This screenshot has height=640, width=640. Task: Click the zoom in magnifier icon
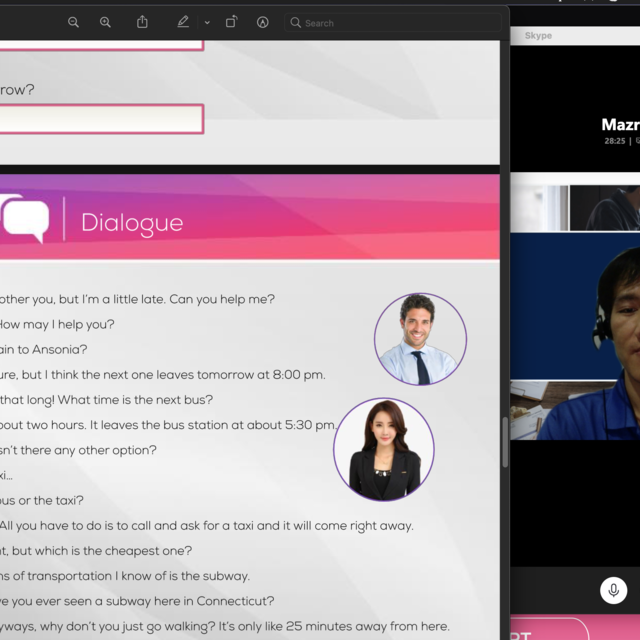pos(105,22)
